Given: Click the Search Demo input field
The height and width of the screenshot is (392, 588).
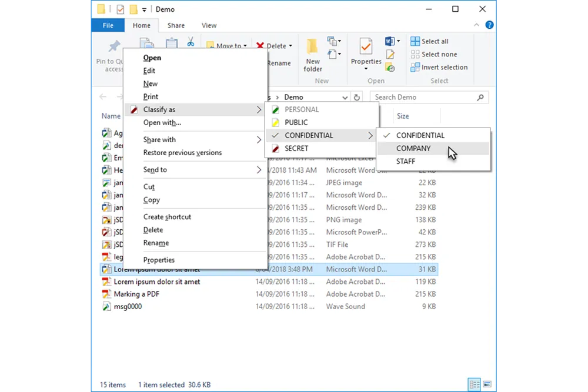Looking at the screenshot, I should point(423,98).
